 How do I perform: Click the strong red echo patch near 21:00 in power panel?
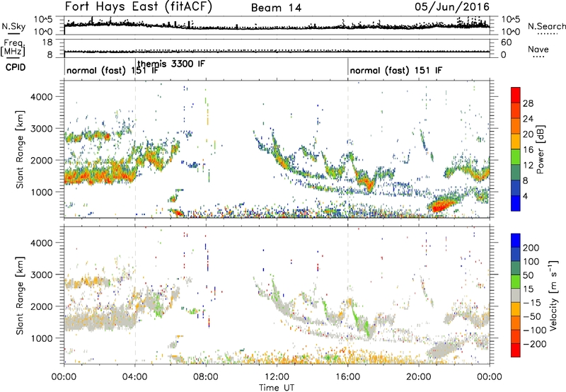[x=440, y=207]
